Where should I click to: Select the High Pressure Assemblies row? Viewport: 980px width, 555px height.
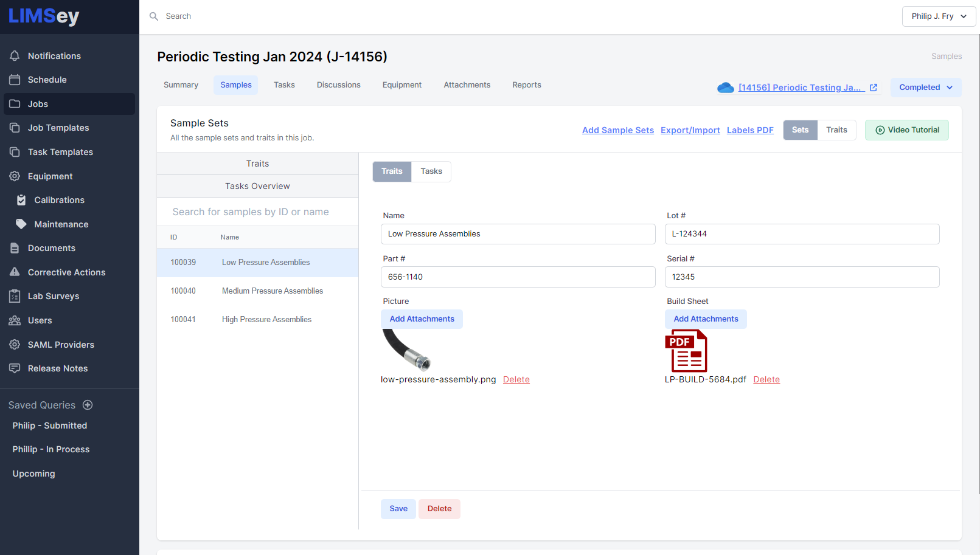(x=258, y=320)
